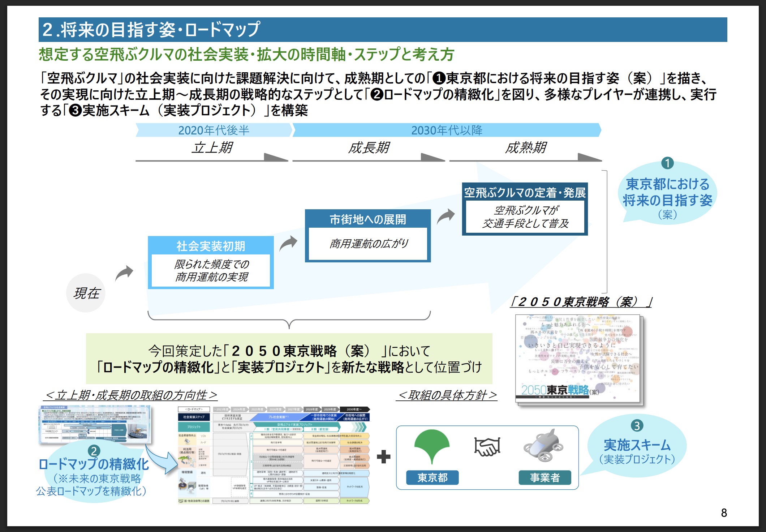Click curved arrow pointing to 市街地への展開 box
766x532 pixels.
coord(288,243)
